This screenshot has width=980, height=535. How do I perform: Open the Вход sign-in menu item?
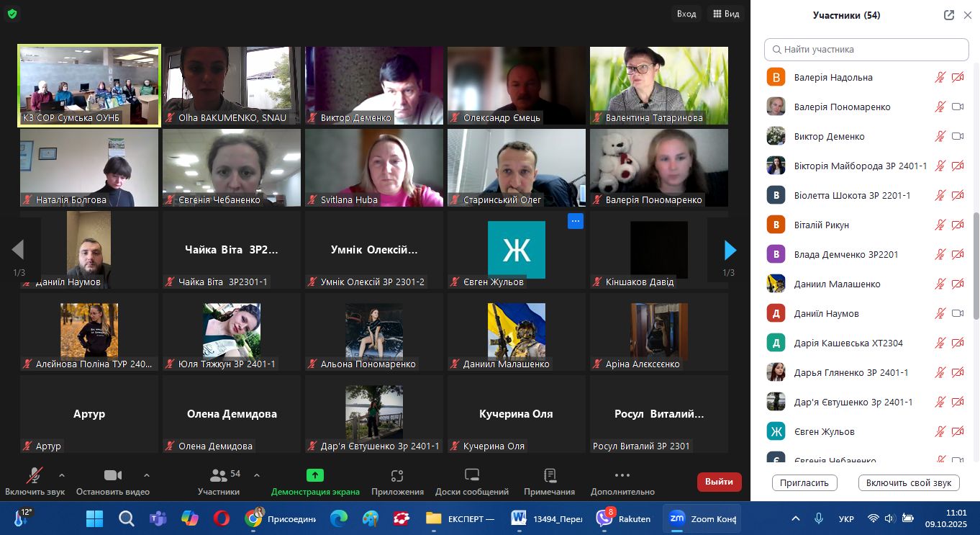pos(686,14)
